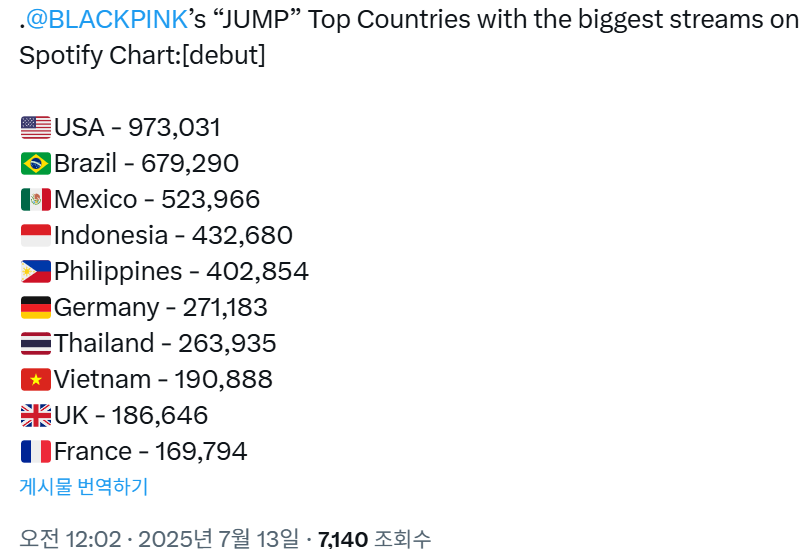The height and width of the screenshot is (549, 799).
Task: Click the Vietnam - 190,888 text
Action: [x=163, y=380]
